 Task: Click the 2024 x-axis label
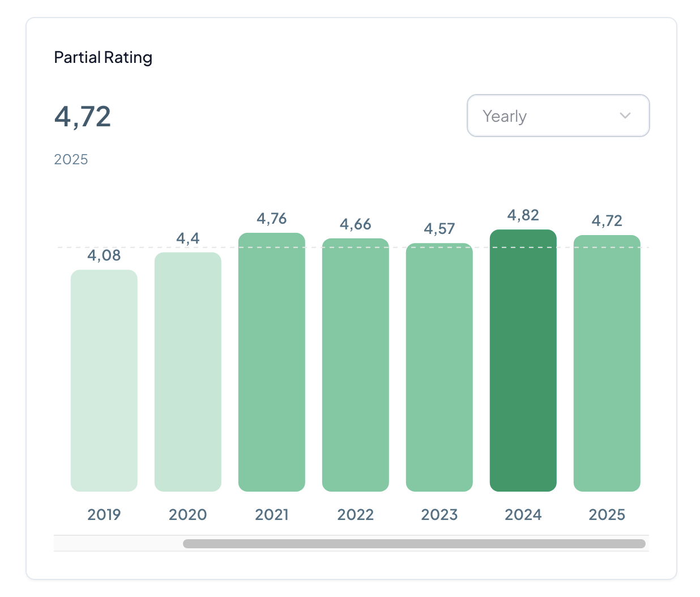point(523,514)
